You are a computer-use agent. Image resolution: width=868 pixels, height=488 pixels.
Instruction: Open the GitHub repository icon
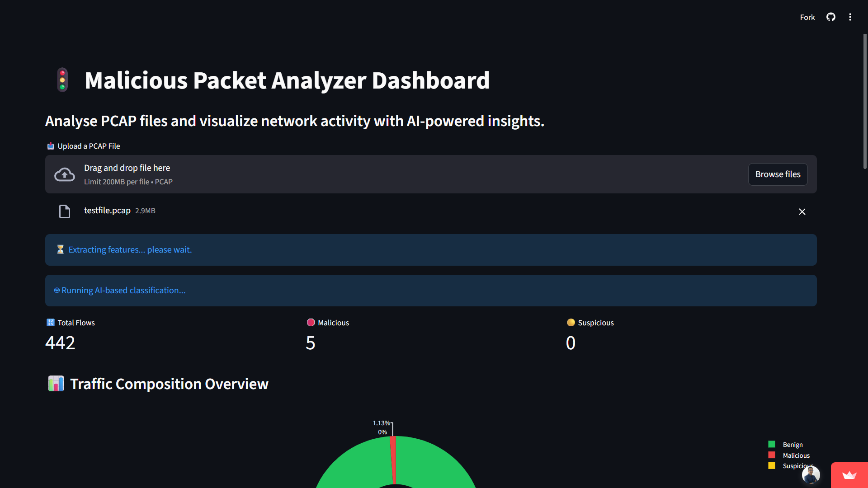831,17
